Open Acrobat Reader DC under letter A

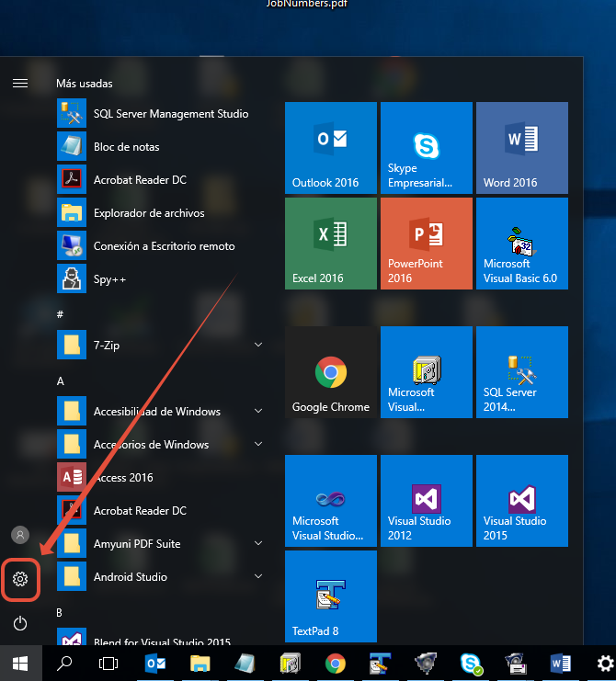pyautogui.click(x=162, y=510)
